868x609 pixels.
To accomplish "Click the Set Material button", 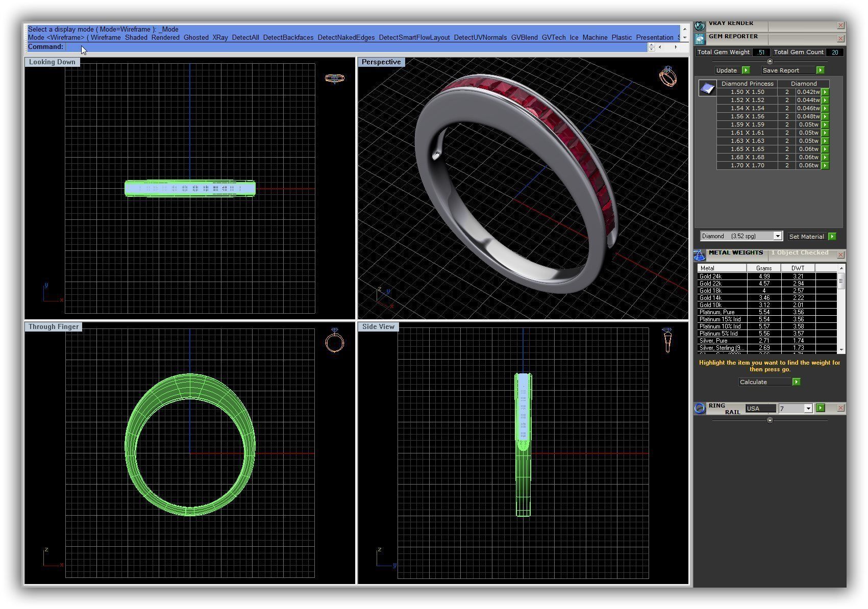I will point(807,237).
